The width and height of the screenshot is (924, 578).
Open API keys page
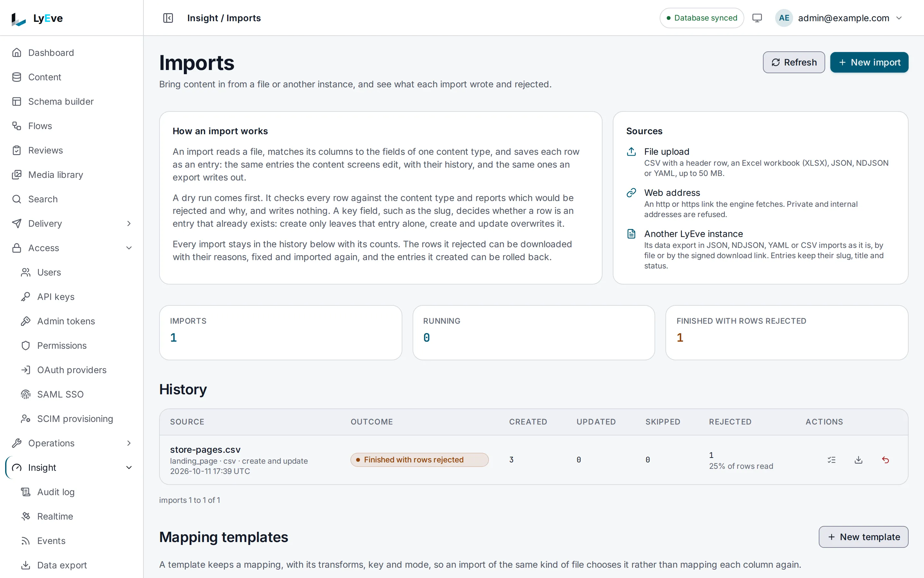coord(76,297)
